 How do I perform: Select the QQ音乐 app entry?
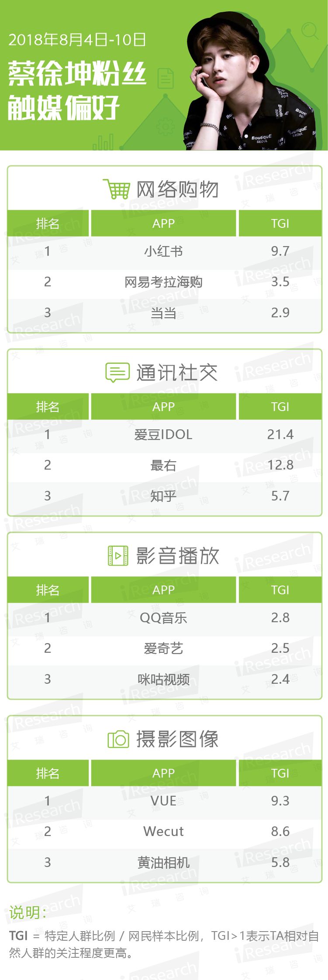pos(163,618)
